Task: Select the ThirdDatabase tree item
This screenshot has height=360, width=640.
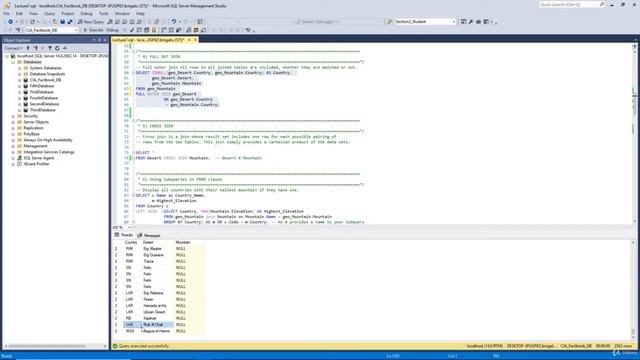Action: (42, 110)
